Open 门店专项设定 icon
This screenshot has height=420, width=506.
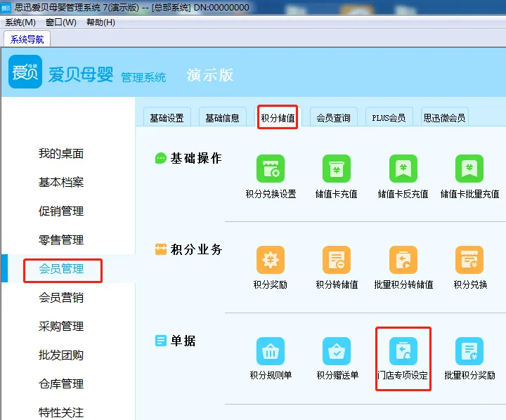[403, 351]
